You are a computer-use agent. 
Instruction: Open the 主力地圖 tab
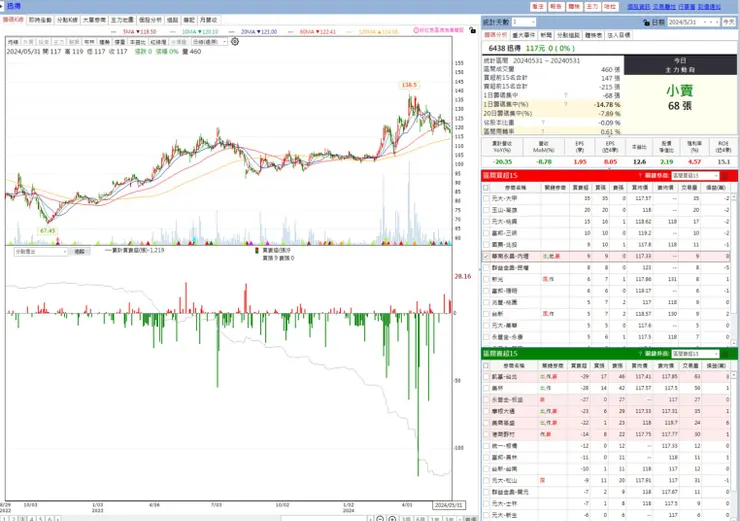coord(122,20)
